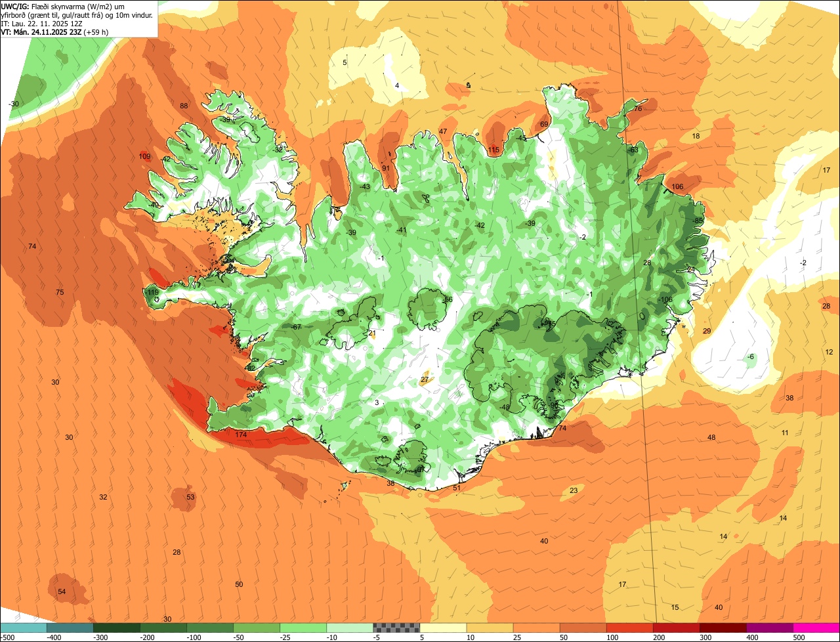Choose the 200 to 300 red legend swatch
Viewport: 840px width, 642px height.
676,628
